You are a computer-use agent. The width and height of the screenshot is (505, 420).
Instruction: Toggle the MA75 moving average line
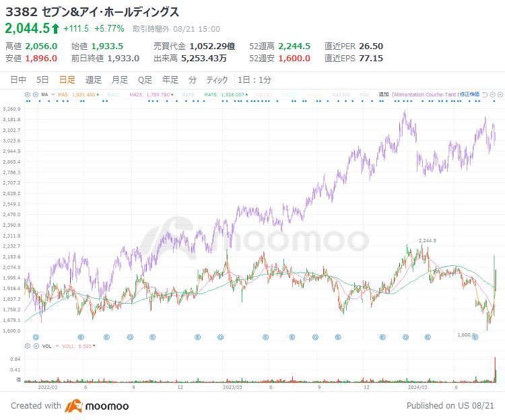(226, 95)
